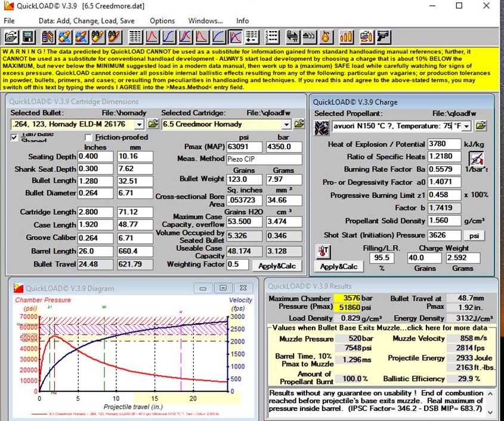Viewport: 504px width, 421px height.
Task: Click the open file toolbar icon
Action: (x=11, y=36)
